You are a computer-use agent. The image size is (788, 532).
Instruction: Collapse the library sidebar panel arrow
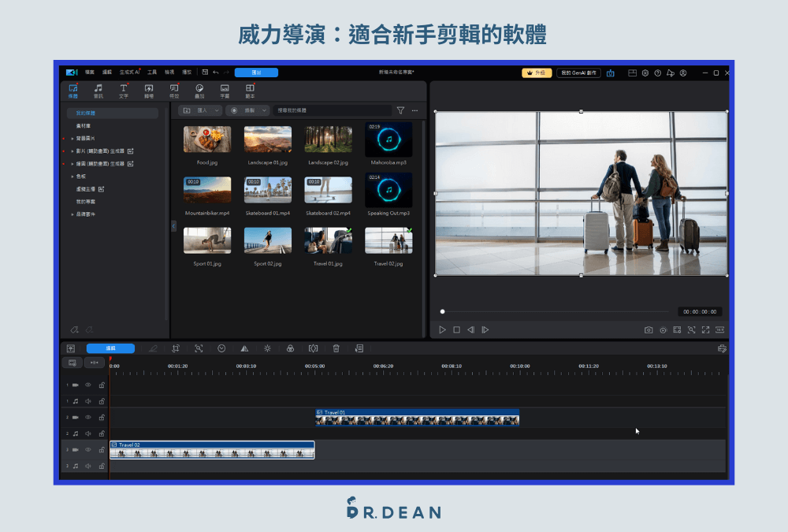[x=174, y=226]
